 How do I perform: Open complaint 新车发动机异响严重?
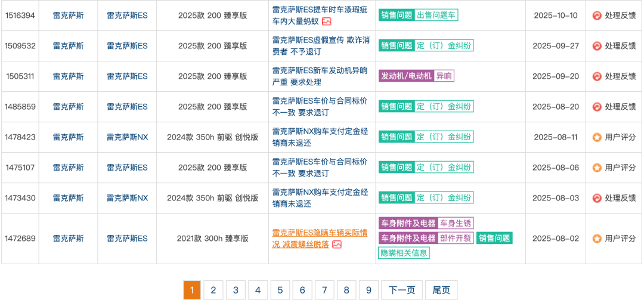(x=320, y=76)
